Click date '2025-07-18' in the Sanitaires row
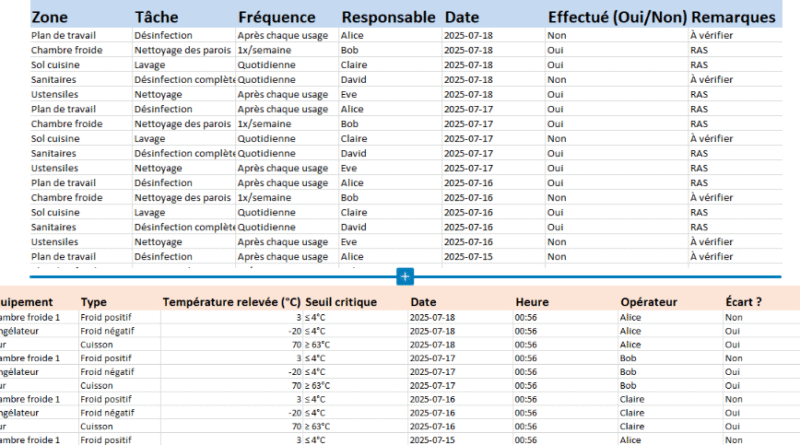 pyautogui.click(x=468, y=80)
